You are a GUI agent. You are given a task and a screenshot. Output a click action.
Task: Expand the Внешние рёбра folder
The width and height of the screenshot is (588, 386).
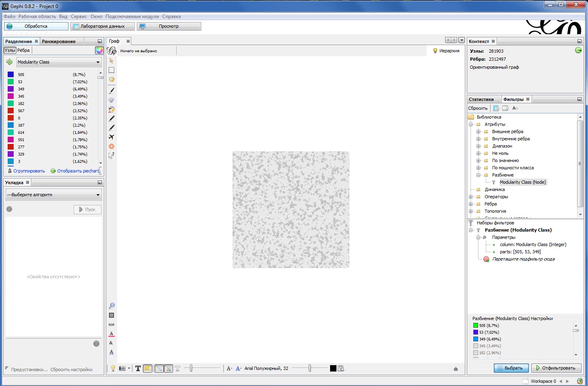[478, 132]
